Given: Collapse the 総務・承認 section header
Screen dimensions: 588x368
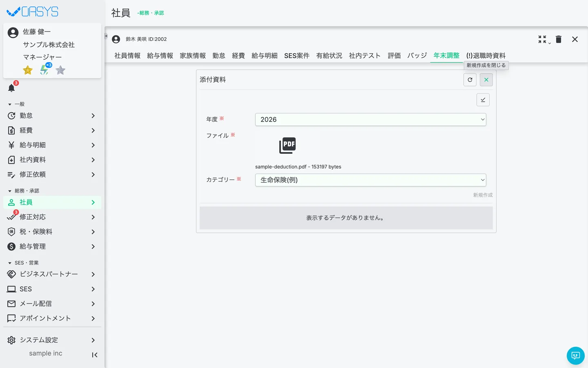Looking at the screenshot, I should click(24, 191).
